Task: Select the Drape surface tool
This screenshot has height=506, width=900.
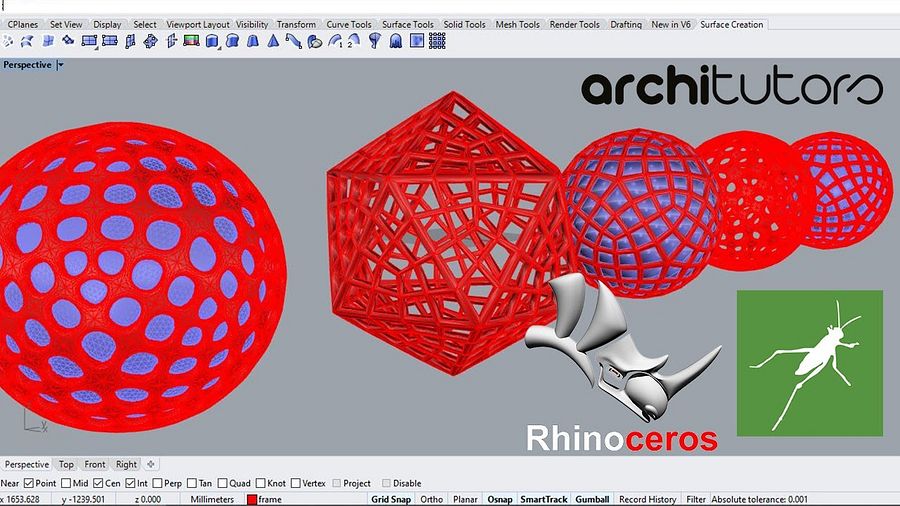Action: pos(395,41)
